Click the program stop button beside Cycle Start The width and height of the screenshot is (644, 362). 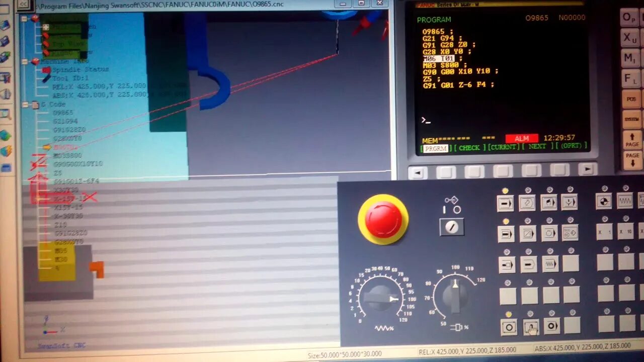point(552,326)
